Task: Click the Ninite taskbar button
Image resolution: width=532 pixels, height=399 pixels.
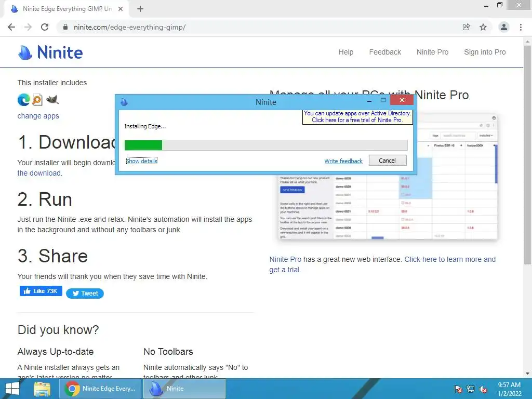Action: [184, 389]
